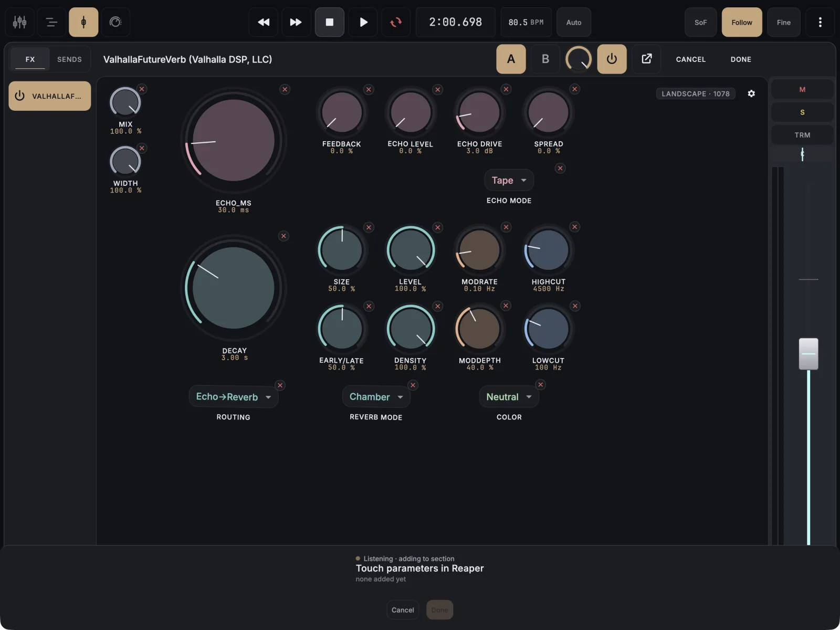The image size is (840, 630).
Task: Open the Chamber reverb mode dropdown
Action: click(x=376, y=397)
